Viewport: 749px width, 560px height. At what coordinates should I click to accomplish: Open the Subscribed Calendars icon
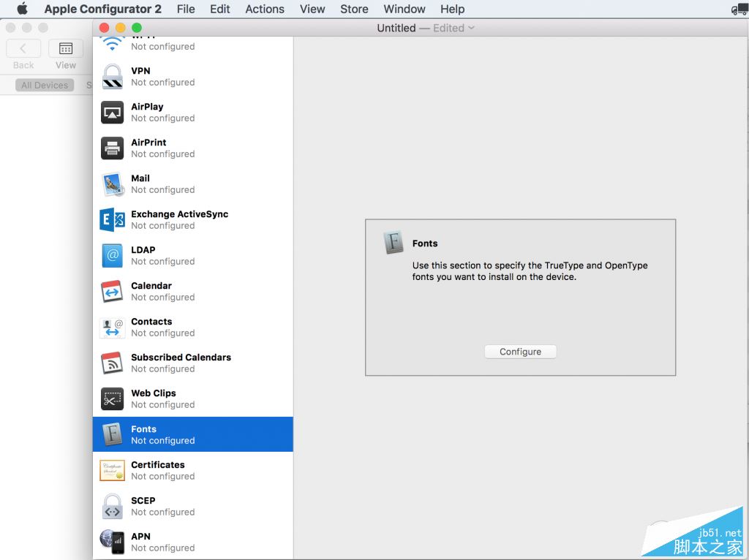click(x=112, y=363)
